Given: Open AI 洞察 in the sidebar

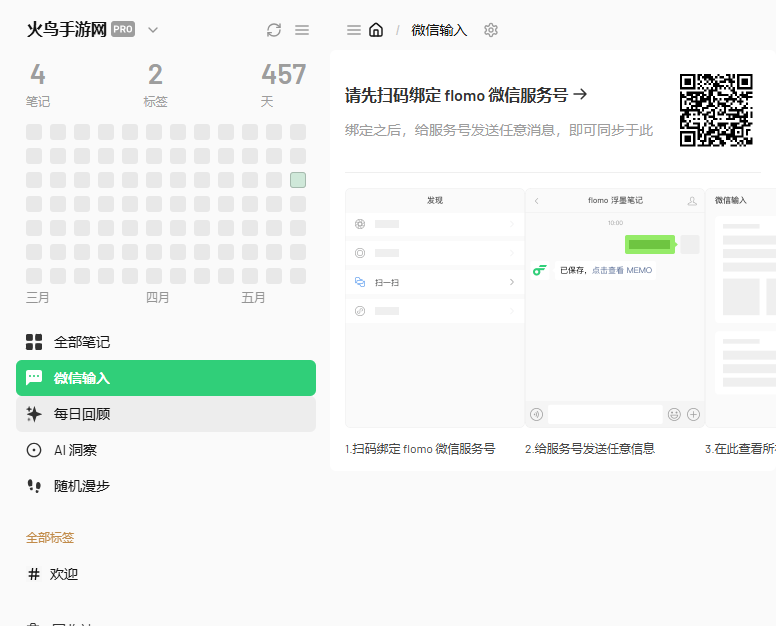Looking at the screenshot, I should pos(166,450).
